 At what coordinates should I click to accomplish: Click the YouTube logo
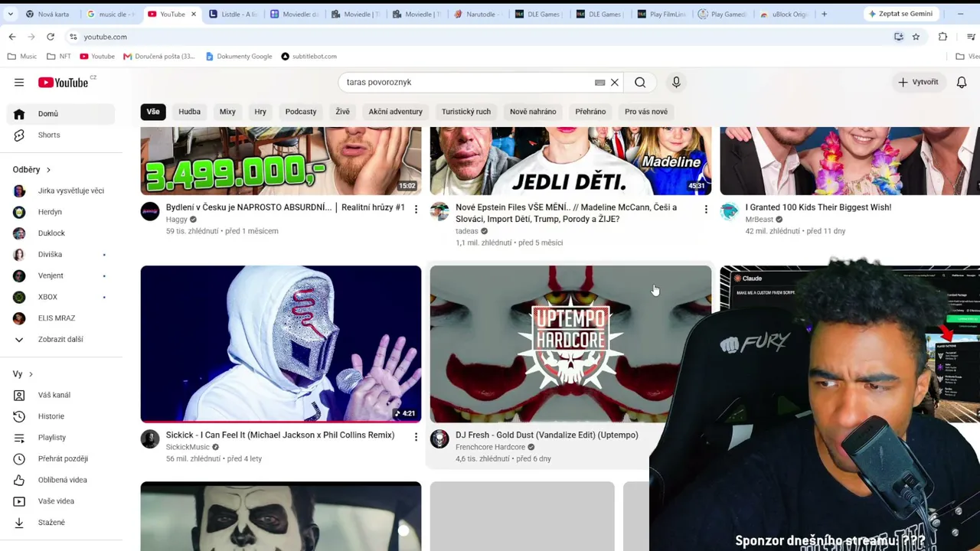pos(64,83)
